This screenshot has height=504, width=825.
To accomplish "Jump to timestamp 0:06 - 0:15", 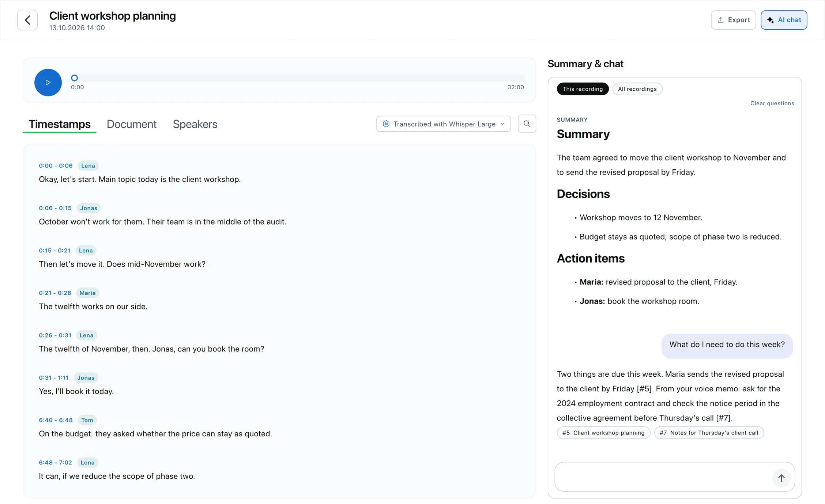I will coord(55,208).
